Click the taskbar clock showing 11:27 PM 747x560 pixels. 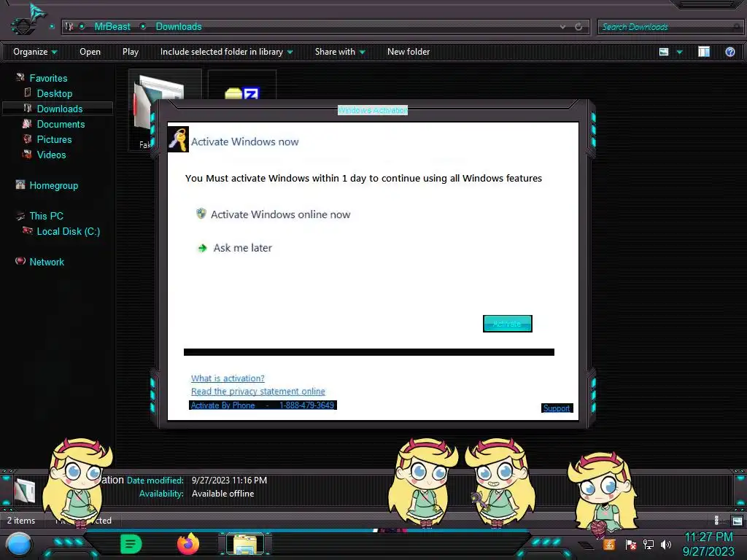(708, 537)
